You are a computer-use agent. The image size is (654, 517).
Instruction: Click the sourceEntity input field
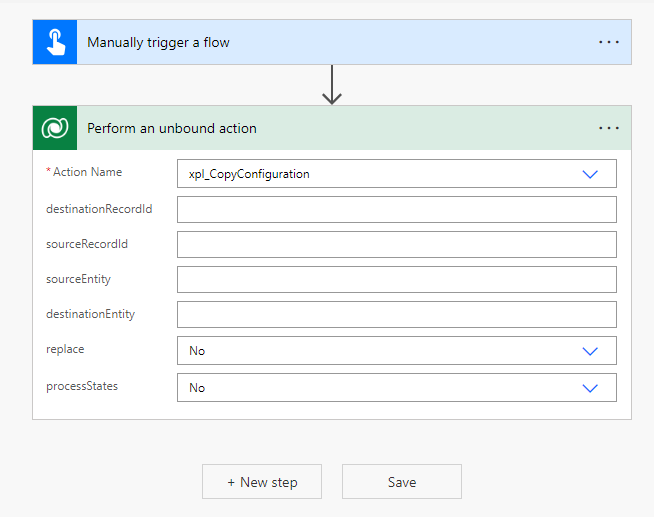tap(397, 279)
